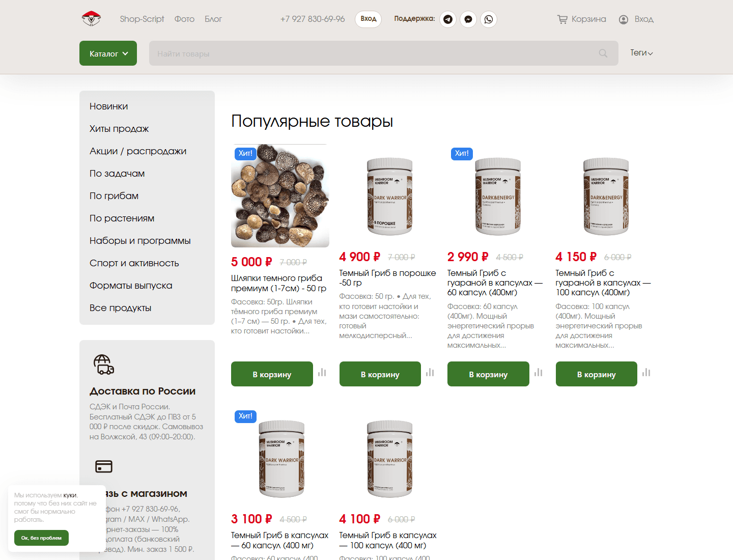Open Темный Гриб с гуараной 100 капсул title
The width and height of the screenshot is (733, 560).
[603, 283]
